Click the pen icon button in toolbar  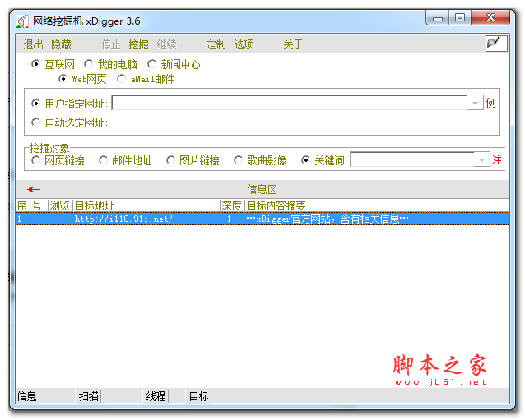tap(496, 44)
